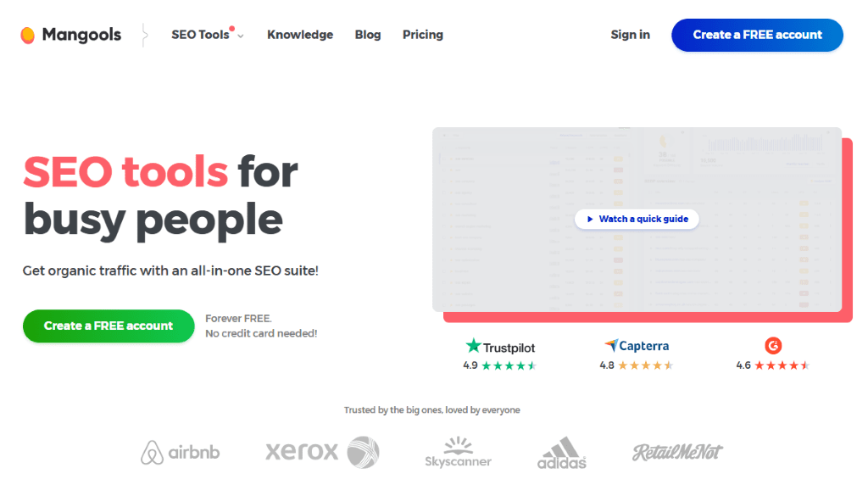Click the Xerox logo
The image size is (868, 496).
pyautogui.click(x=322, y=452)
